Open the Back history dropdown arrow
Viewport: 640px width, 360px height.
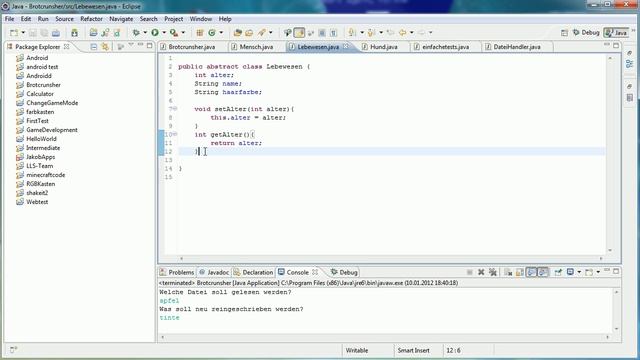(x=411, y=32)
